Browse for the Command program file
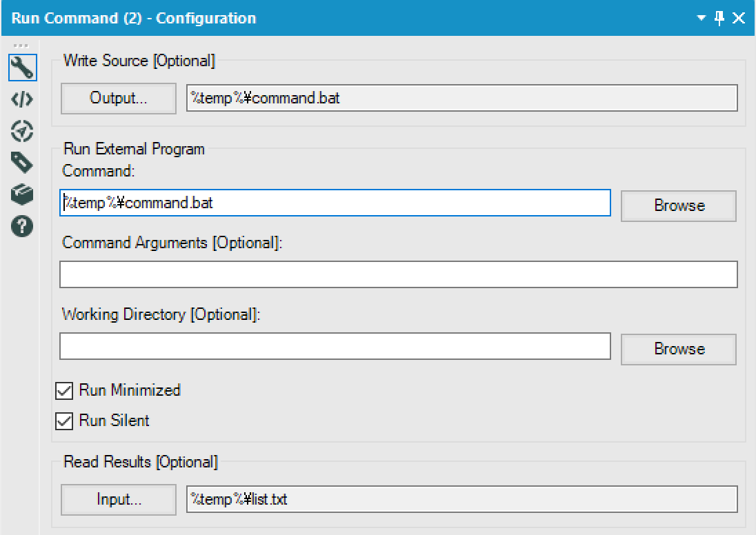Screen dimensions: 756x535 [x=679, y=205]
